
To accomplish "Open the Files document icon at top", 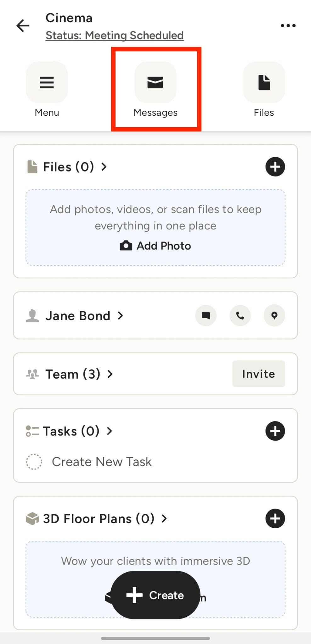I will coord(264,82).
